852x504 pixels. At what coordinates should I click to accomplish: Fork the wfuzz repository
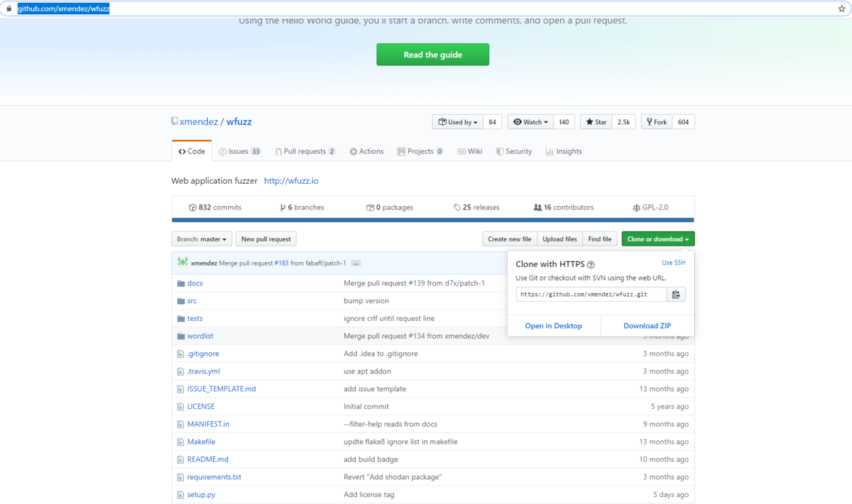coord(657,122)
